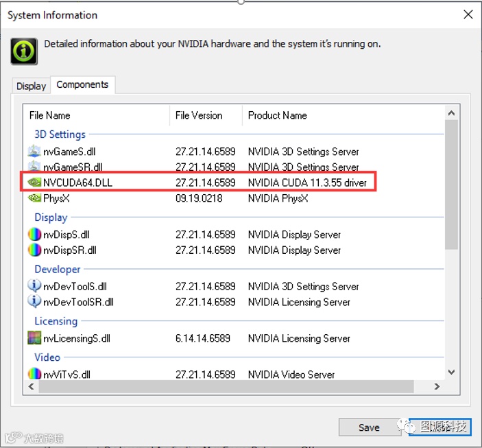
Task: Close the System Information dialog
Action: pyautogui.click(x=468, y=14)
